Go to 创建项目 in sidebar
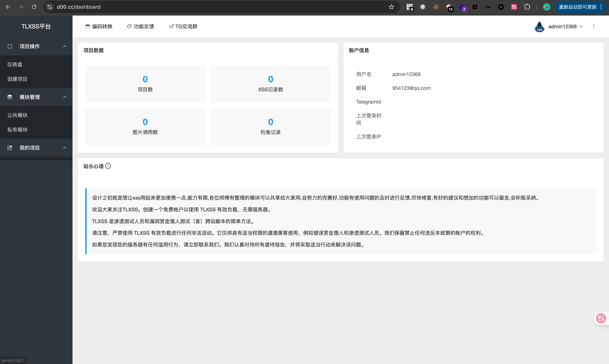 pos(17,79)
